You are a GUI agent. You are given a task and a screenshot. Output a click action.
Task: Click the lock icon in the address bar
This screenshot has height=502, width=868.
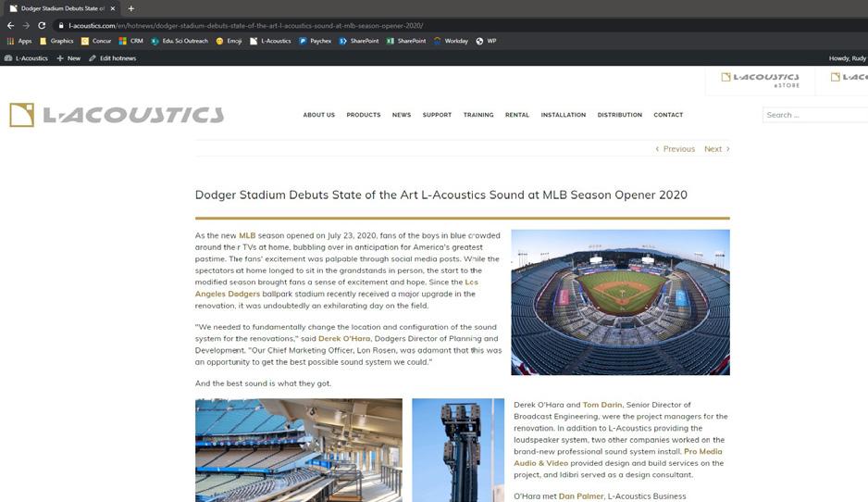coord(61,26)
